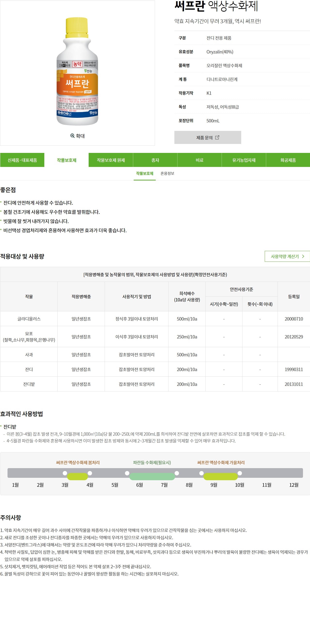Image resolution: width=310 pixels, height=644 pixels.
Task: Click the 등록일 column header
Action: (x=294, y=297)
